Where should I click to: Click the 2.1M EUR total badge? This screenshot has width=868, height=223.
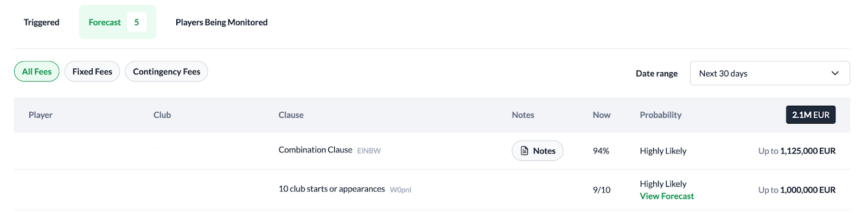click(810, 115)
